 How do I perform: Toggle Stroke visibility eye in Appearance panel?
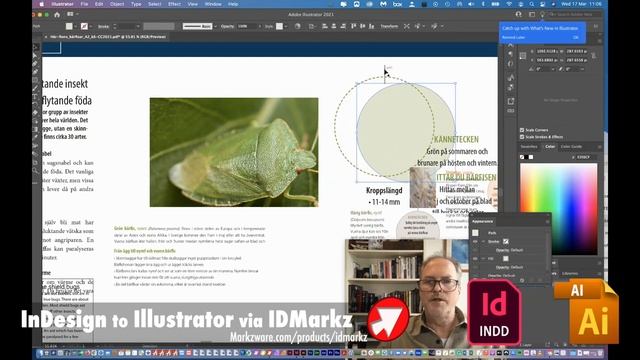(x=475, y=241)
